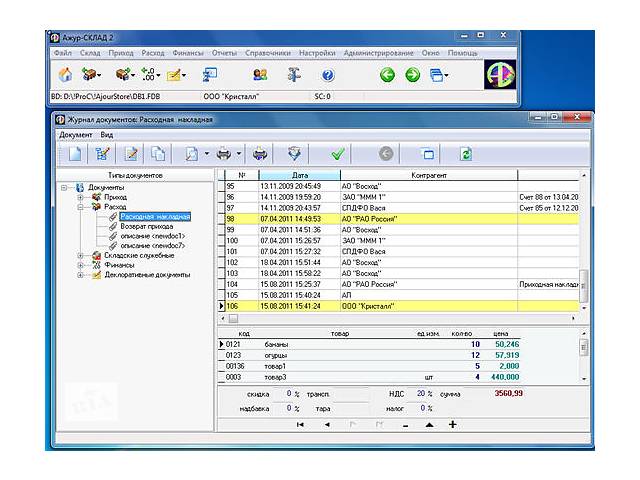This screenshot has height=480, width=640.
Task: Open the Отчеты menu
Action: (x=224, y=53)
